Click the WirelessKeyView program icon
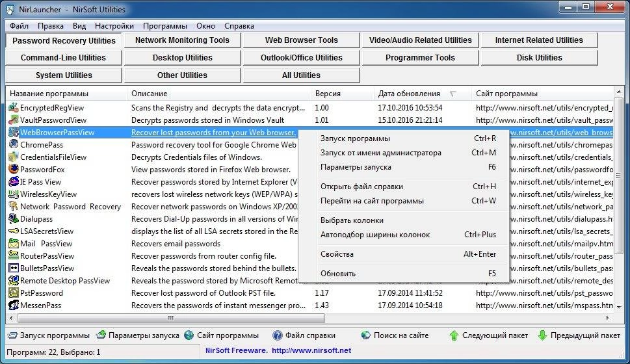The image size is (630, 364). 13,194
